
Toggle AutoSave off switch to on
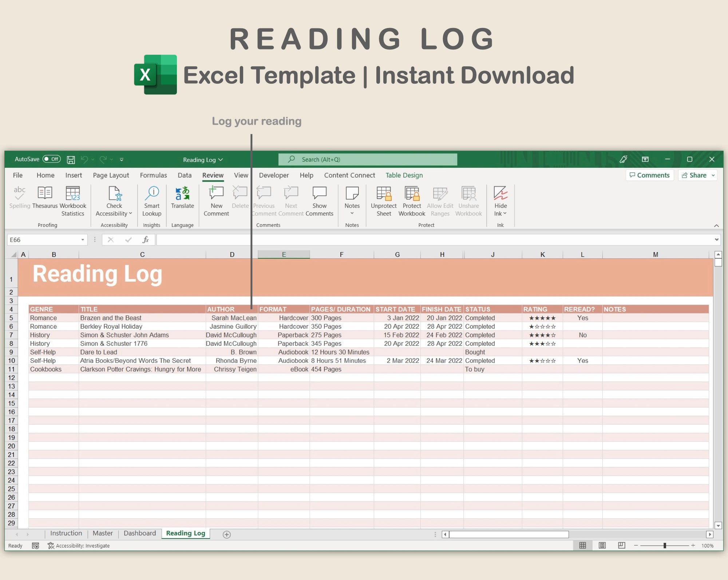click(x=52, y=159)
